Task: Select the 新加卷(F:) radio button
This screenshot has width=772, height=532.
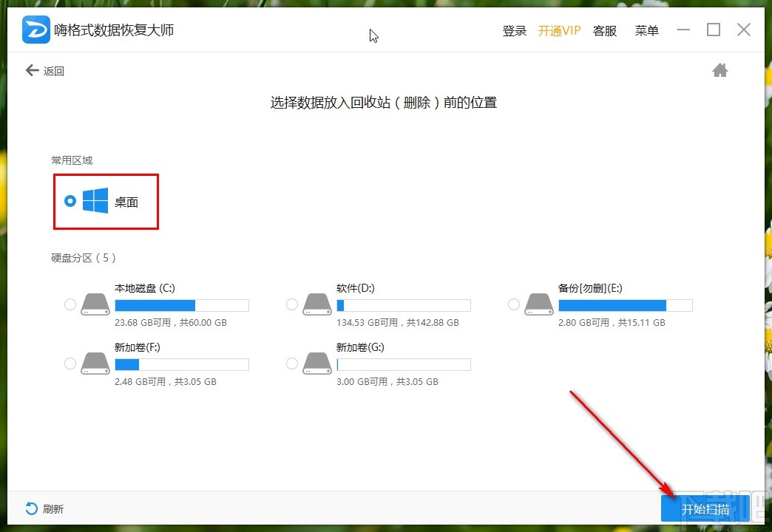Action: click(x=70, y=363)
